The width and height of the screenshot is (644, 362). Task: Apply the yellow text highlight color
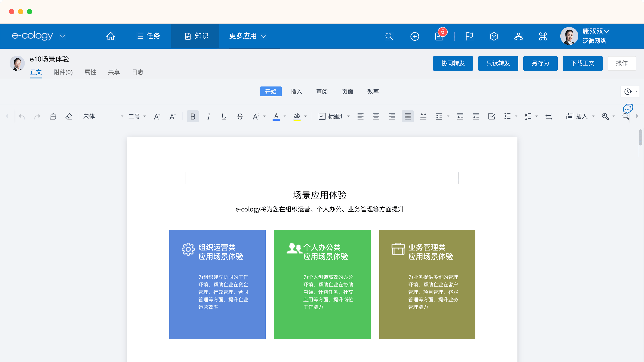pos(297,116)
